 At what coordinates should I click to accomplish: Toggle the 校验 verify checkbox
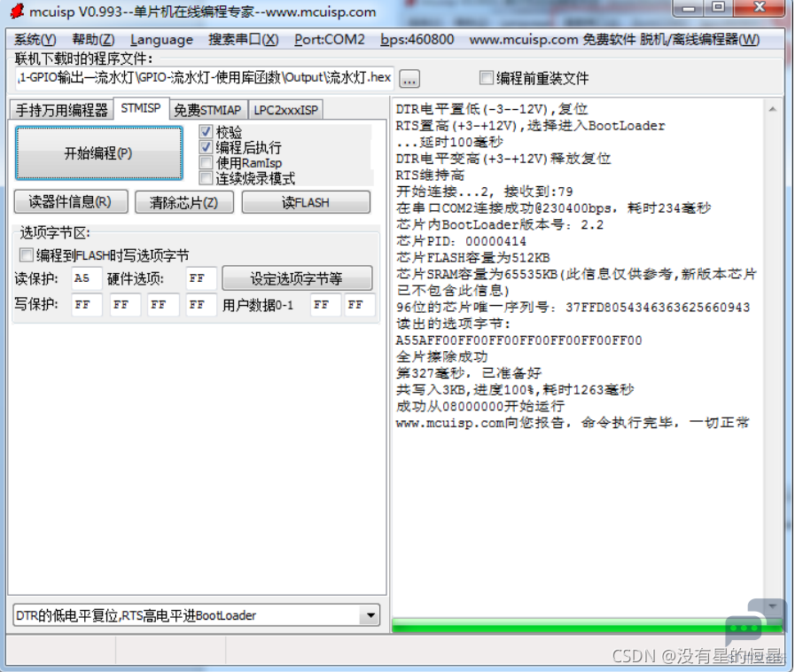pos(206,132)
